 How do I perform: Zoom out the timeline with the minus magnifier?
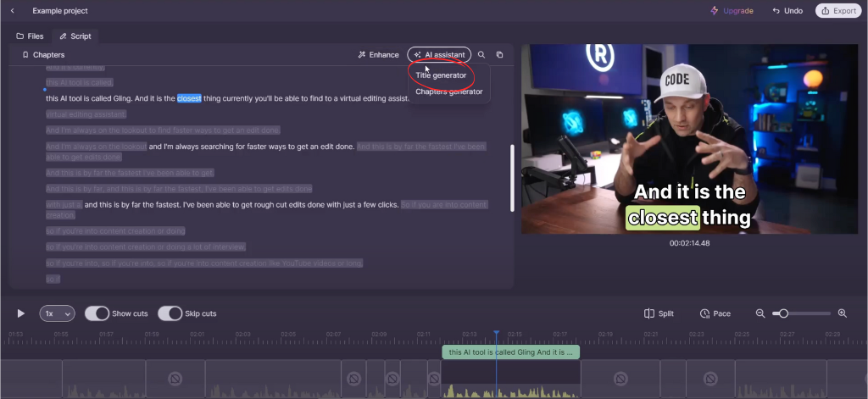tap(760, 313)
